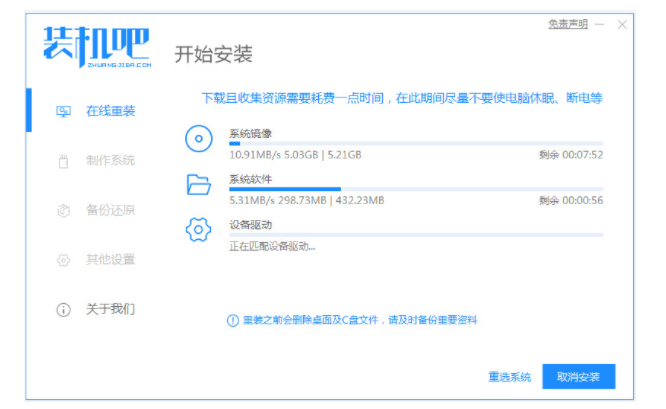Minimize the installer window
The width and height of the screenshot is (666, 409).
[x=600, y=25]
